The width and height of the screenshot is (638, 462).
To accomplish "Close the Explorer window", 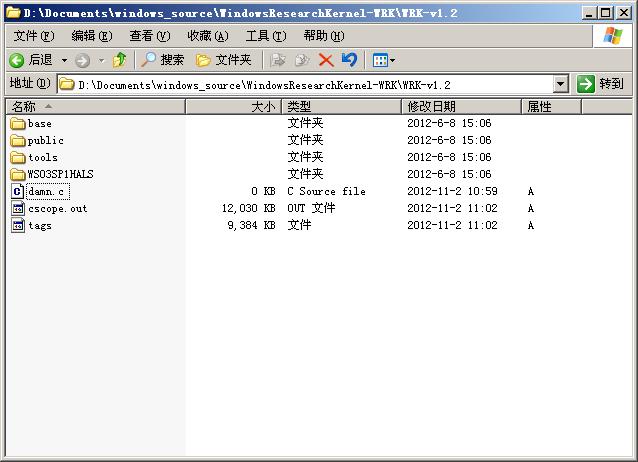I will tap(623, 13).
